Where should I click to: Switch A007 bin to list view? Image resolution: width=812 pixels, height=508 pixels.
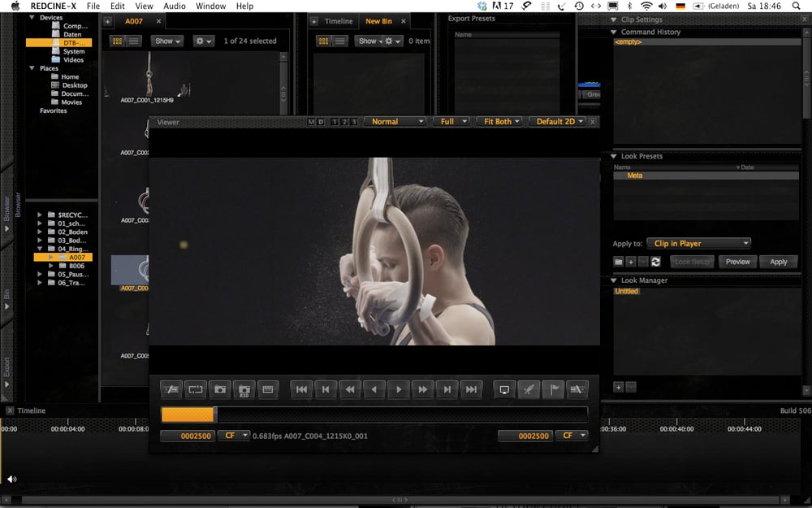pyautogui.click(x=133, y=41)
